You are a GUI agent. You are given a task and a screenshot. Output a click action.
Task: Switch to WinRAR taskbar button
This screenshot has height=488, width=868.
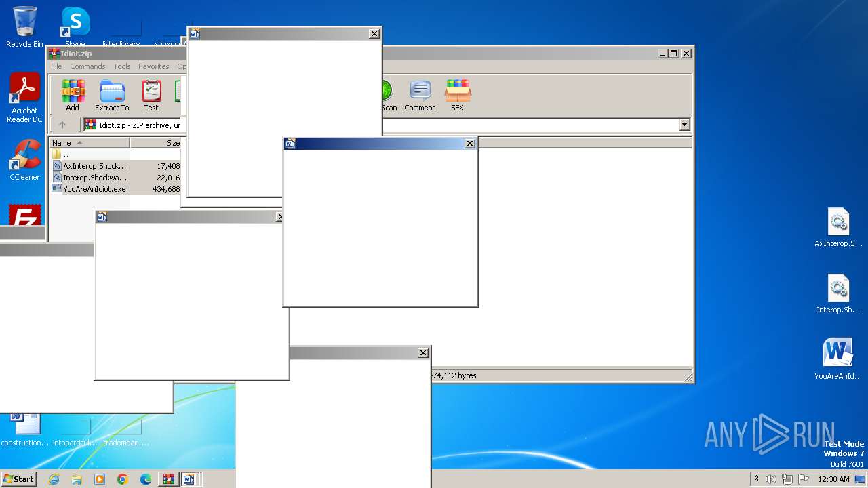[168, 479]
